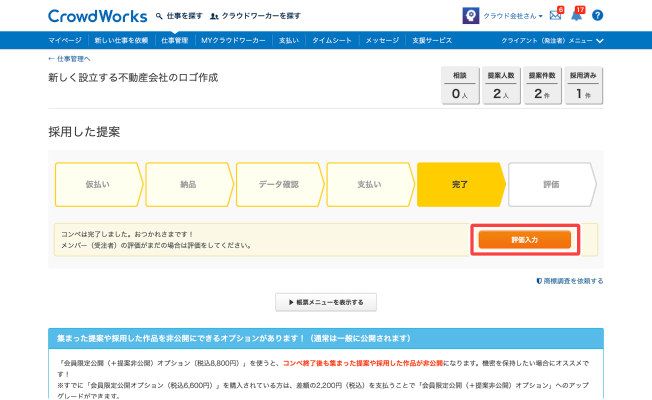652x400 pixels.
Task: Click the クラウドワーカーを探す people icon
Action: [x=214, y=17]
